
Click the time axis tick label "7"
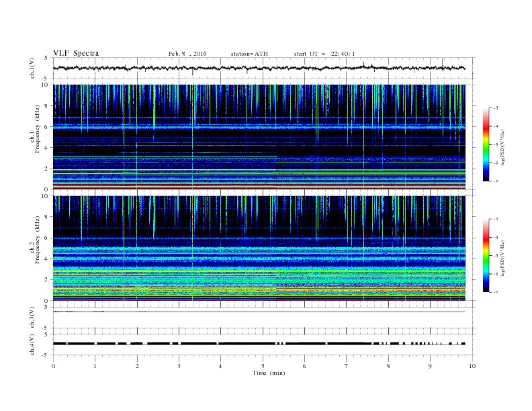click(347, 366)
